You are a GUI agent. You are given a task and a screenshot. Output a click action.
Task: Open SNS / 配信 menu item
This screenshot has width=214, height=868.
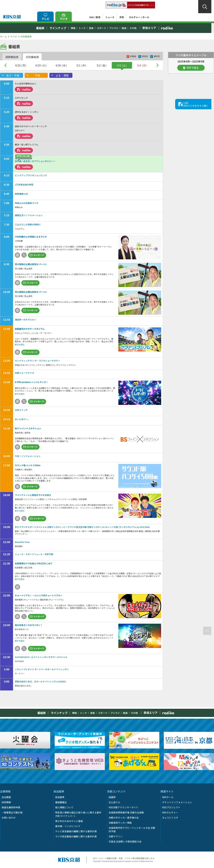(94, 17)
